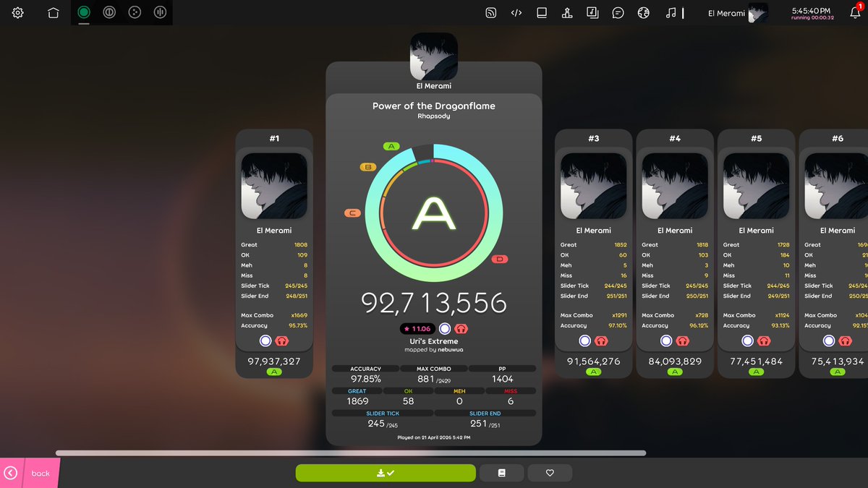The image size is (868, 488).
Task: Click the orange C badge on accuracy ring
Action: point(352,213)
